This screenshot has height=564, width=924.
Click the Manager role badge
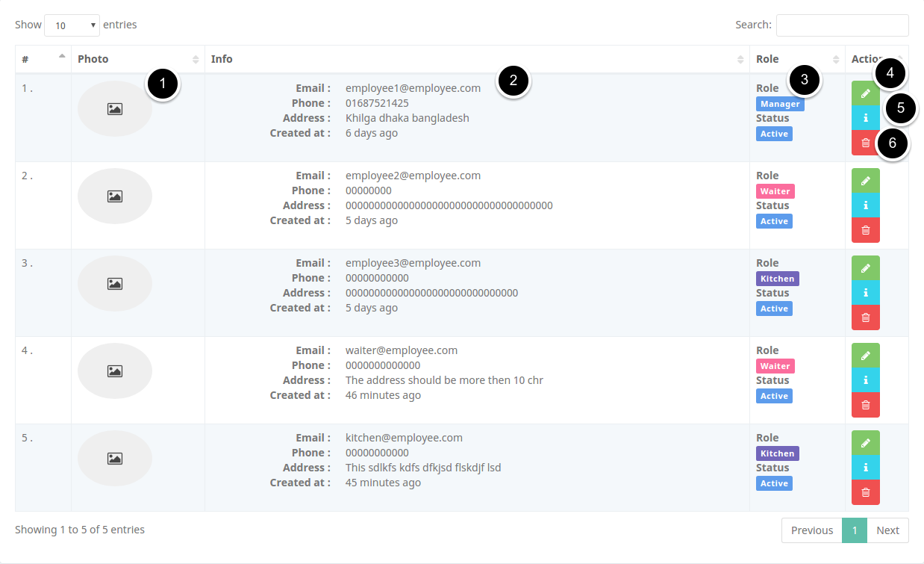point(780,104)
